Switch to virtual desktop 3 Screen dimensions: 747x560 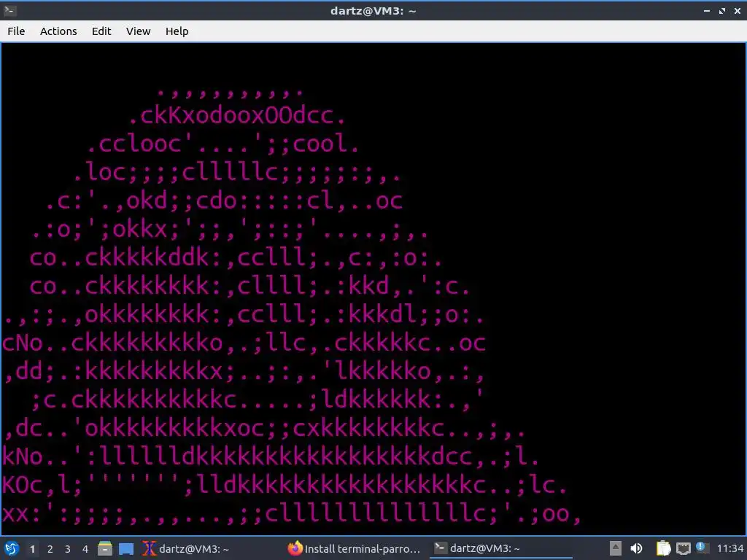[x=68, y=549]
